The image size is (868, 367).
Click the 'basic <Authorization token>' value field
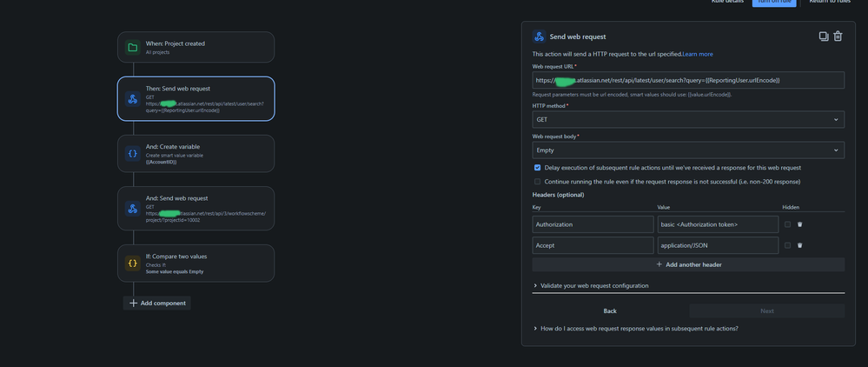pos(718,224)
